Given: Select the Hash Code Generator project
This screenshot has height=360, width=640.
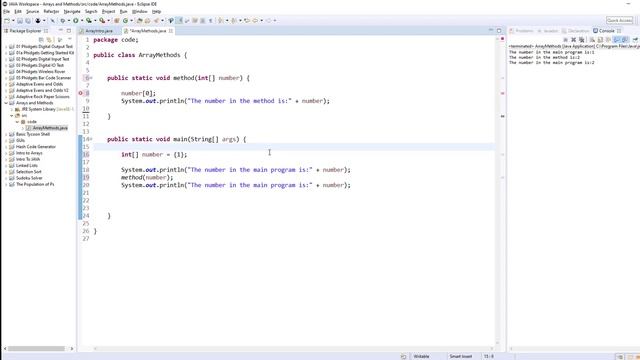Looking at the screenshot, I should [36, 147].
